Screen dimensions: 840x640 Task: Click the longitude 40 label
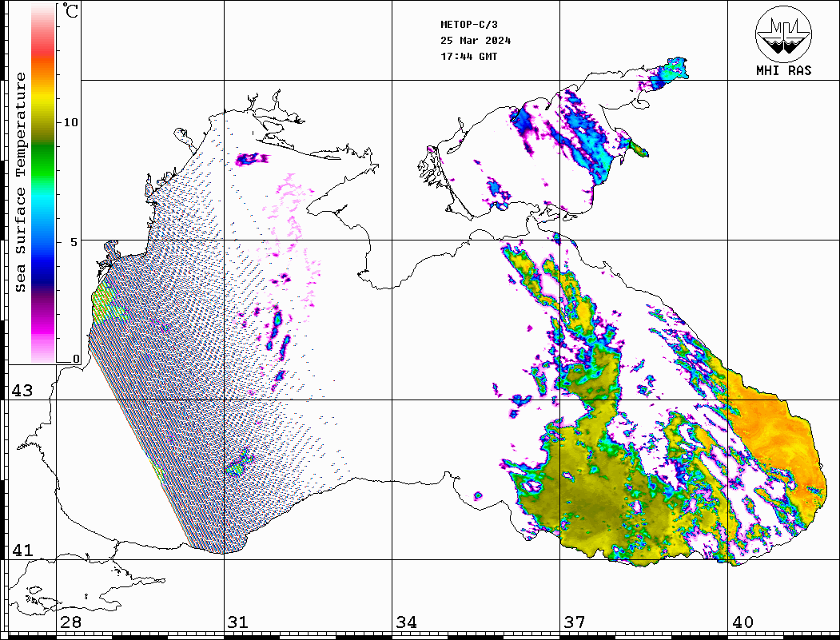pos(742,622)
